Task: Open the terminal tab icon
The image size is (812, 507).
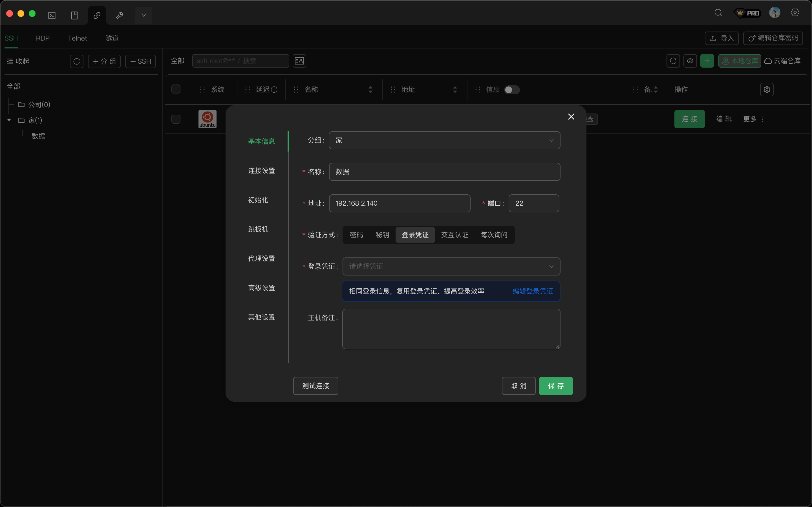Action: point(52,15)
